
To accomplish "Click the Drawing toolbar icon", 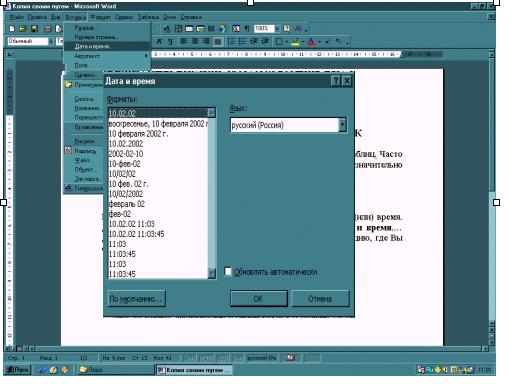I will [222, 29].
